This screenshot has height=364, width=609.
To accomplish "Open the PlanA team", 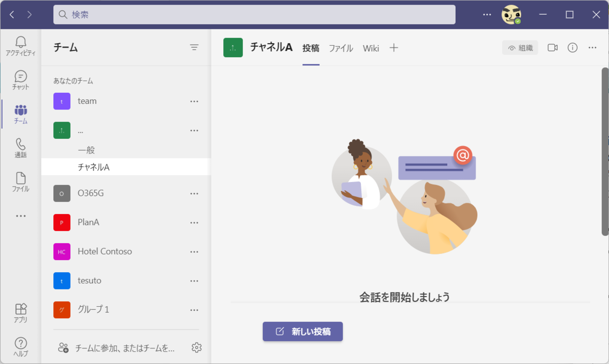I will click(x=126, y=223).
